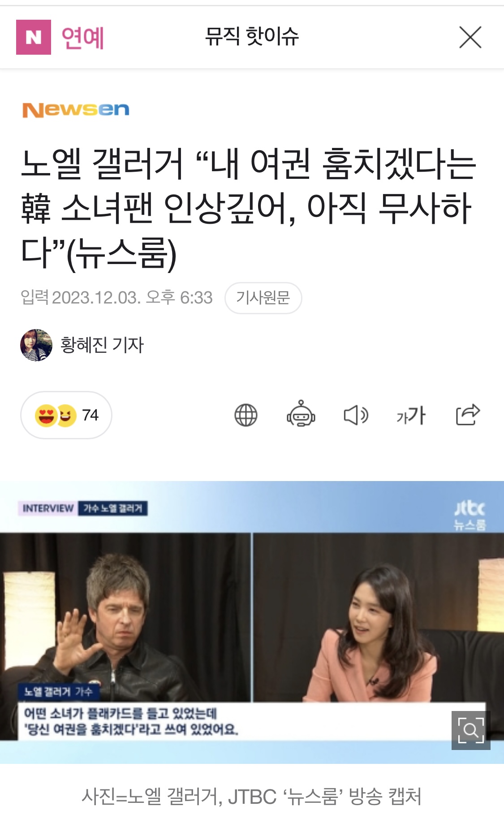Tap the share arrow icon
Screen dimensions: 504x815
click(x=468, y=414)
